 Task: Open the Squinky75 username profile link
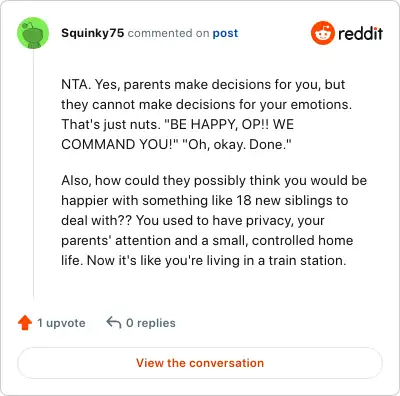click(93, 33)
